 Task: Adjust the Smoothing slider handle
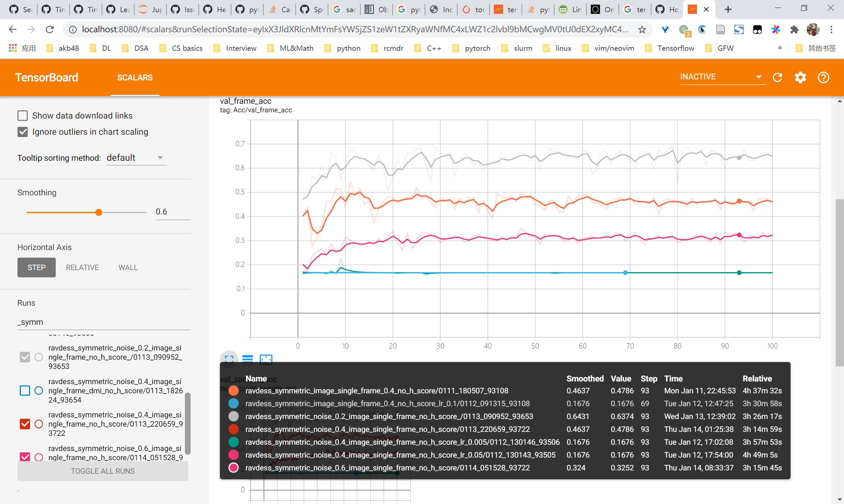point(99,212)
